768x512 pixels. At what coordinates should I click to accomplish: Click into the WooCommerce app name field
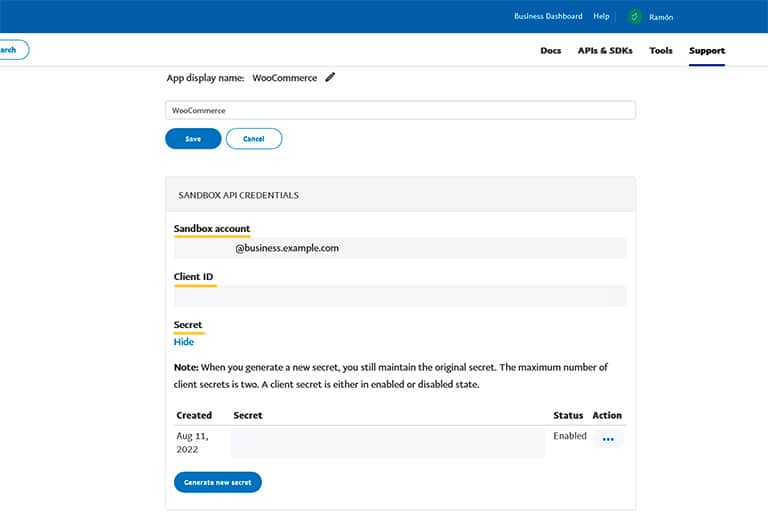pyautogui.click(x=400, y=110)
